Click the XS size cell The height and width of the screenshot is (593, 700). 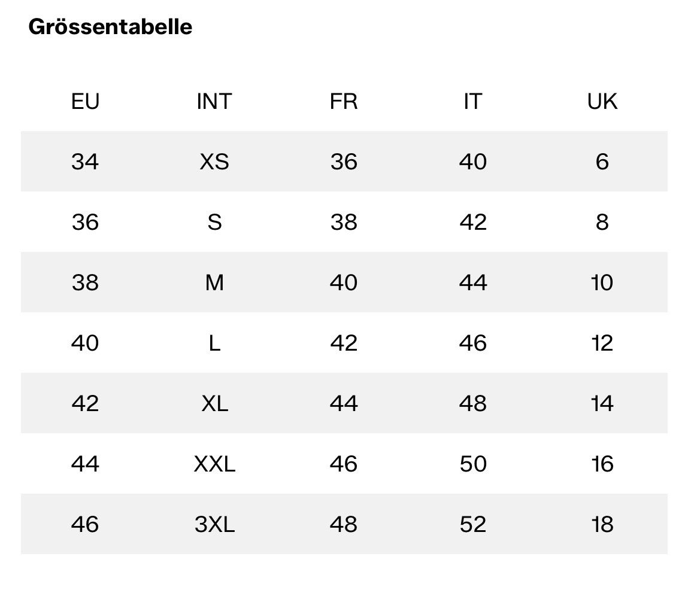coord(214,162)
